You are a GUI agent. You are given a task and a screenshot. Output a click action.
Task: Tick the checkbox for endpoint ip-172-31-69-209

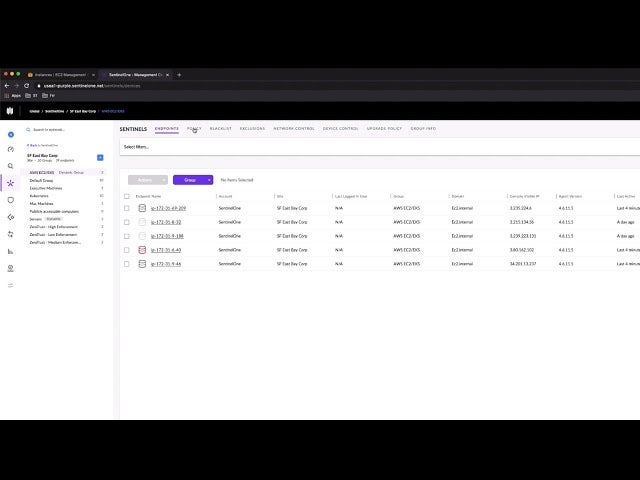pyautogui.click(x=127, y=208)
